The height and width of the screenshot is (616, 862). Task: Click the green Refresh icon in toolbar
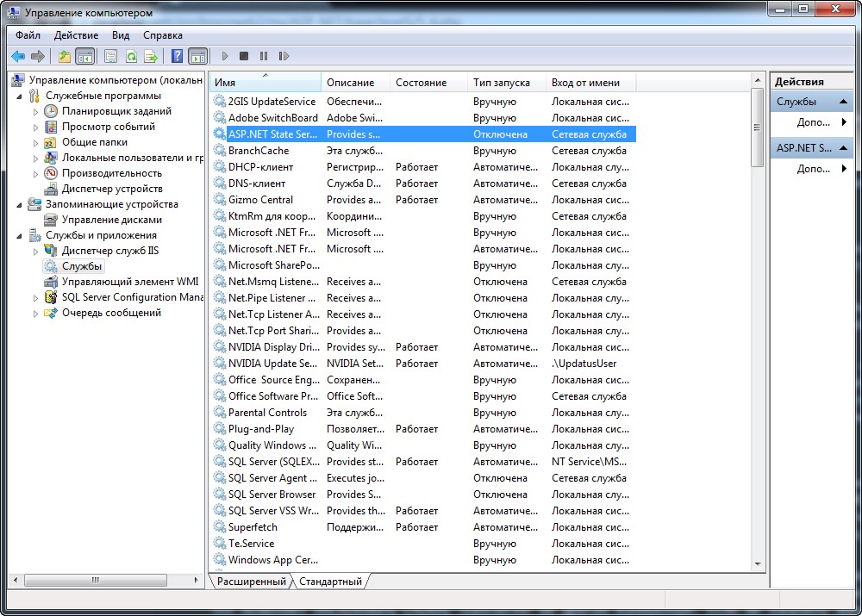pos(131,56)
